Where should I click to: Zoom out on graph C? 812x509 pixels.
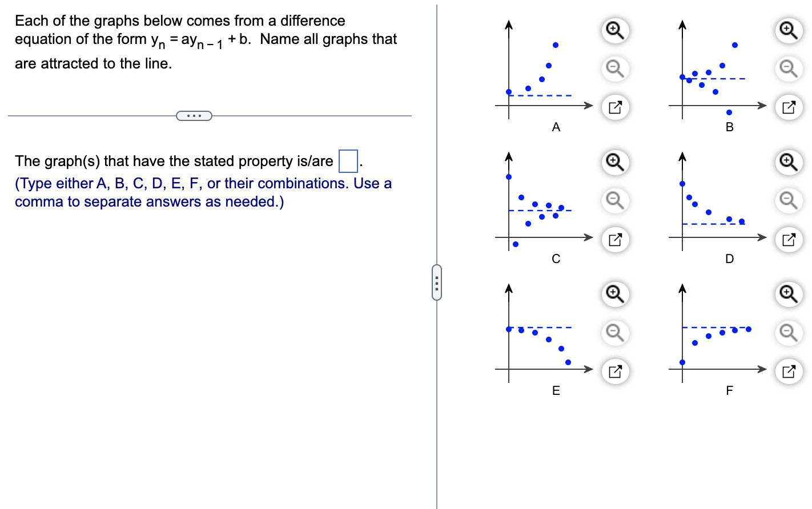(615, 201)
